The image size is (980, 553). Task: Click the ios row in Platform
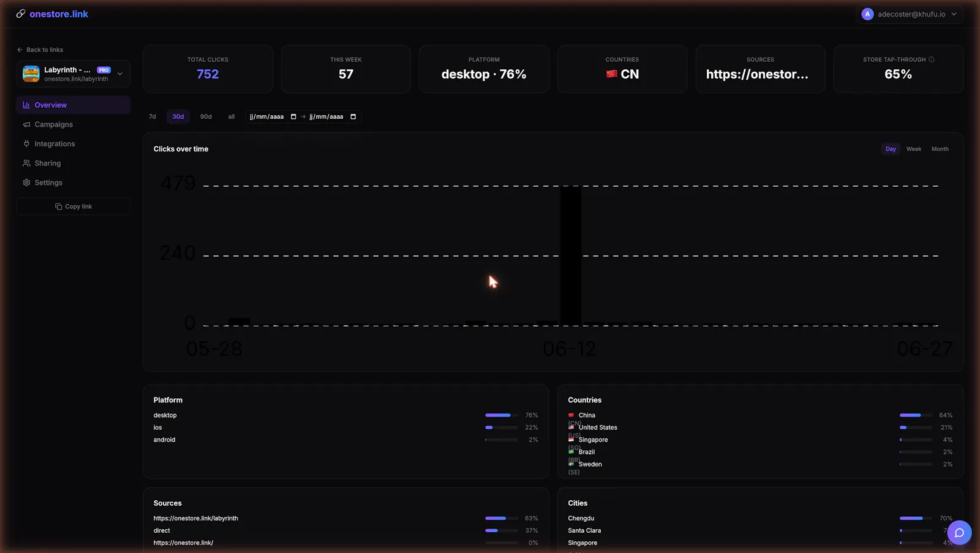pyautogui.click(x=345, y=427)
